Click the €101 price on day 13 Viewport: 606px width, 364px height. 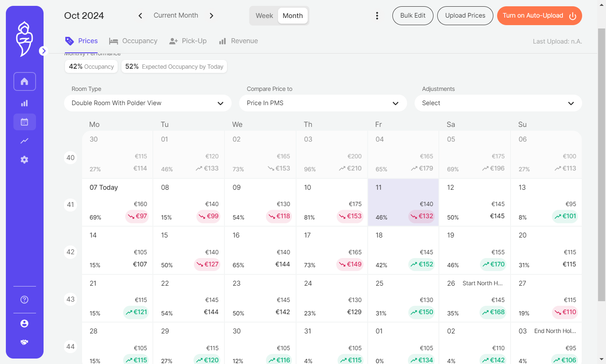pos(565,216)
